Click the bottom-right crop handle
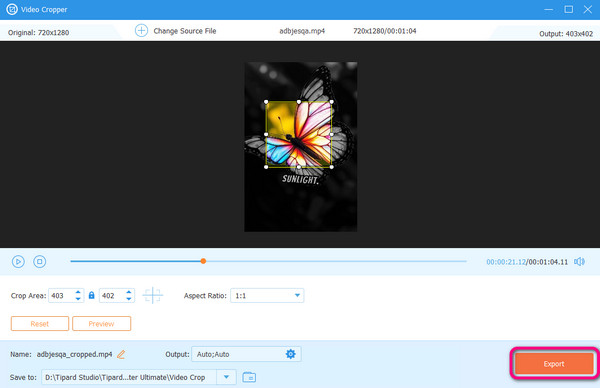 coord(331,167)
